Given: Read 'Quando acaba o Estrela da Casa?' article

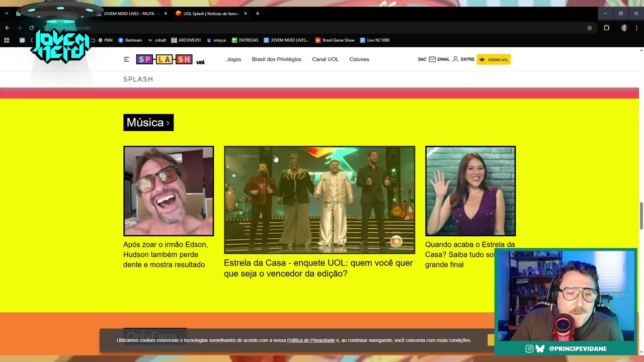Looking at the screenshot, I should coord(470,254).
